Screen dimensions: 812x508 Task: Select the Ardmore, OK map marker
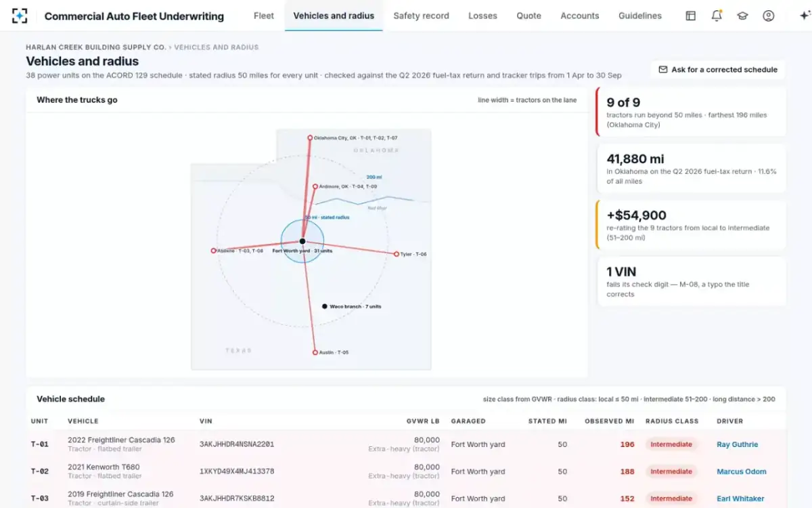(x=315, y=186)
